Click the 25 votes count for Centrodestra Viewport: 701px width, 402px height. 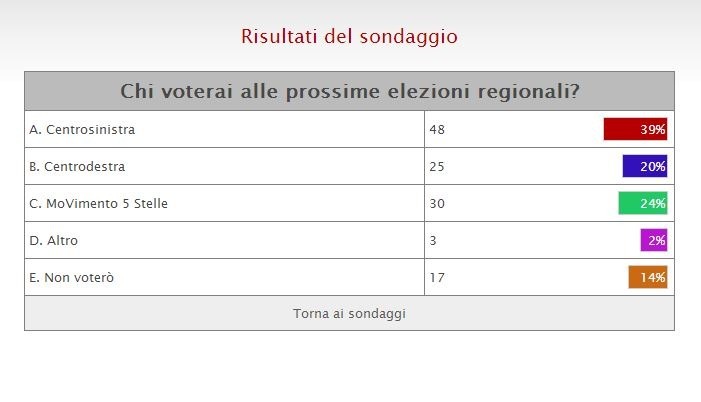pos(436,166)
